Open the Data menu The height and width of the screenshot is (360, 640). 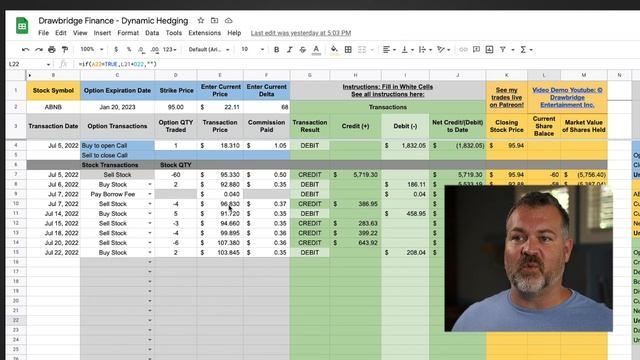[152, 33]
